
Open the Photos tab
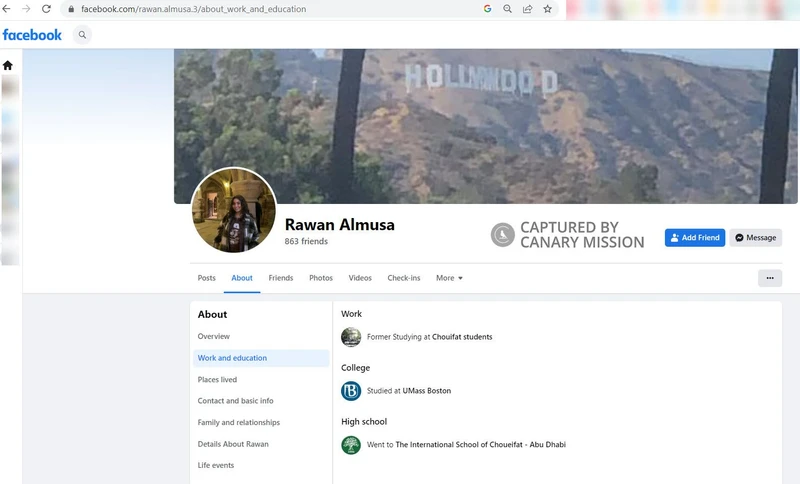point(321,278)
